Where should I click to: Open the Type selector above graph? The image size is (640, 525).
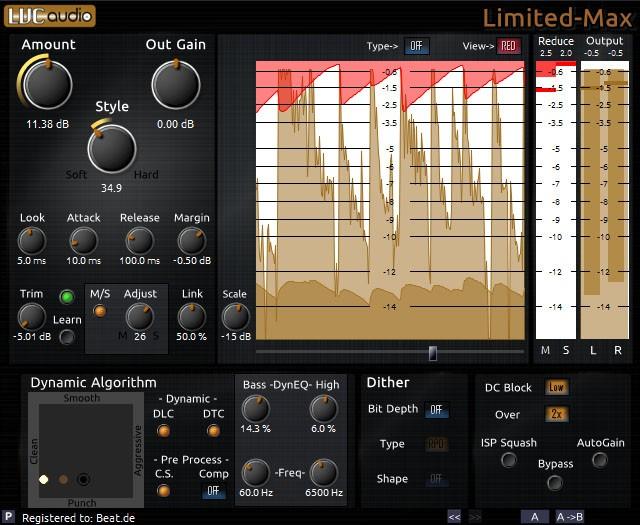click(x=416, y=46)
